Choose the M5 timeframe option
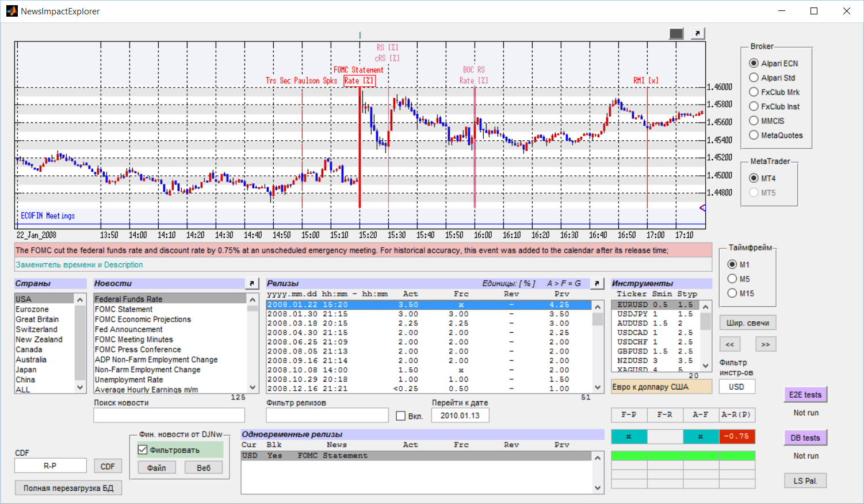The height and width of the screenshot is (504, 864). click(732, 279)
